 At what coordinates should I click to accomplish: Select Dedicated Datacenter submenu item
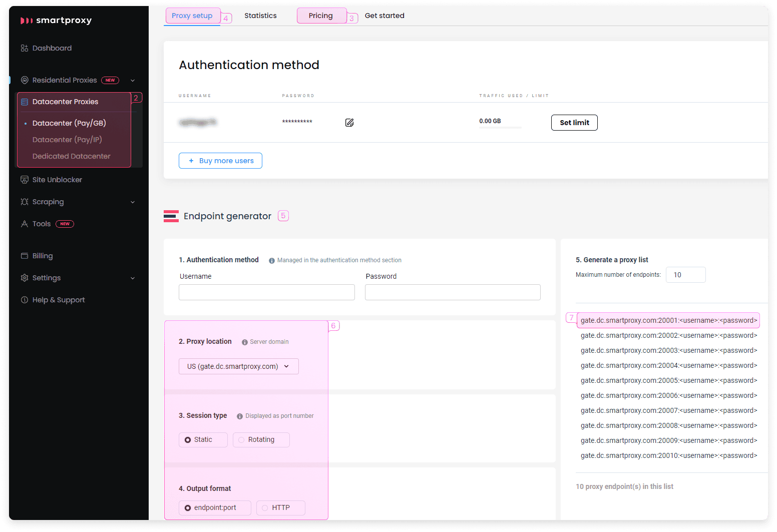pyautogui.click(x=72, y=156)
